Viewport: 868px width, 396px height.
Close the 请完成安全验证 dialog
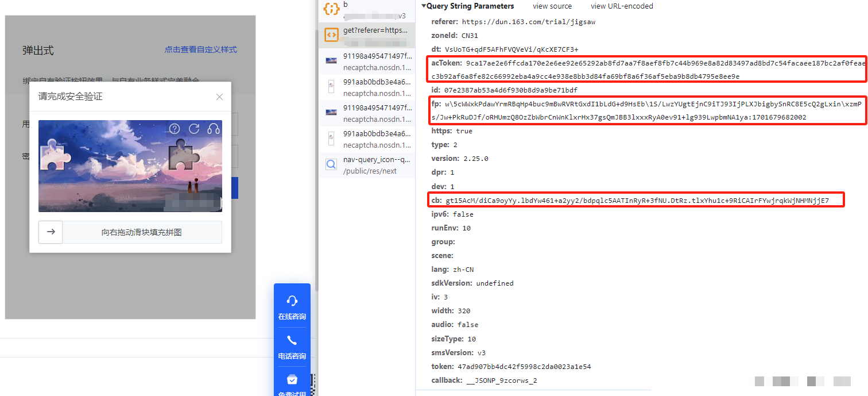pyautogui.click(x=219, y=97)
